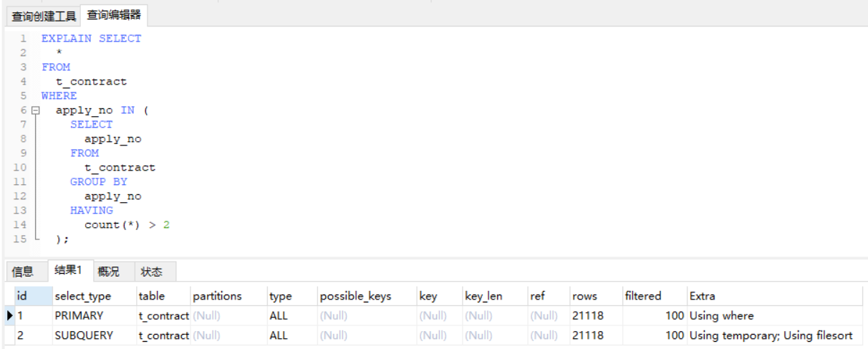Place cursor on 'EXPLAIN SELECT' line
868x349 pixels.
click(91, 39)
